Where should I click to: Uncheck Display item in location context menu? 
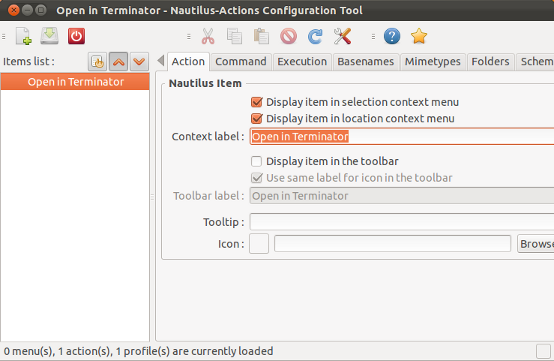point(257,119)
